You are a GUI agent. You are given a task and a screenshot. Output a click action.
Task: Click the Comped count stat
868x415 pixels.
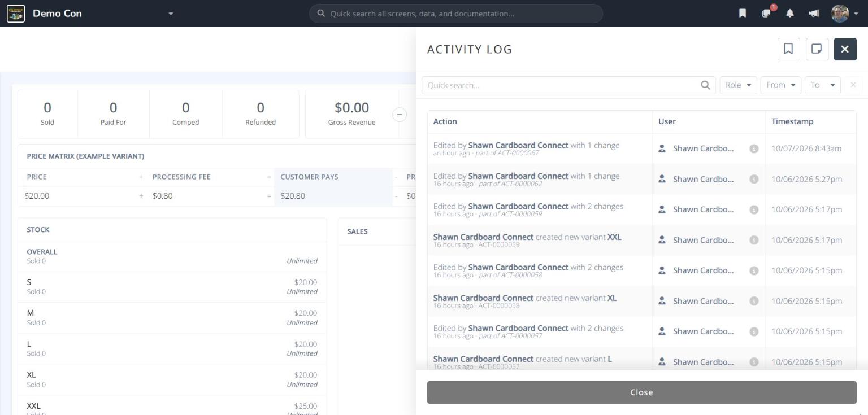(x=186, y=113)
